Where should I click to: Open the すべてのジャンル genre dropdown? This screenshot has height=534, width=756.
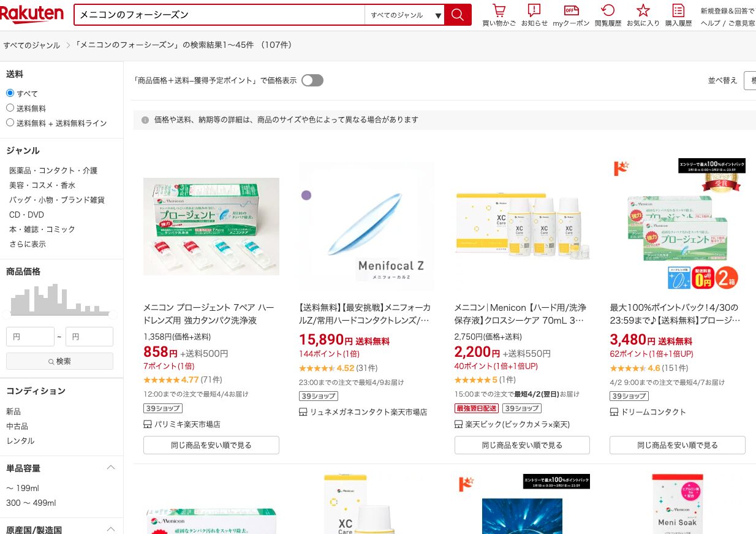point(404,15)
